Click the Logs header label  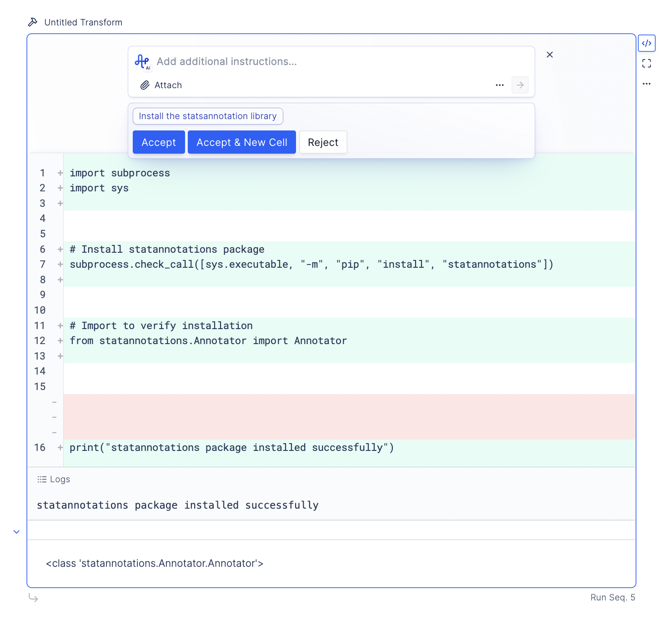click(60, 479)
